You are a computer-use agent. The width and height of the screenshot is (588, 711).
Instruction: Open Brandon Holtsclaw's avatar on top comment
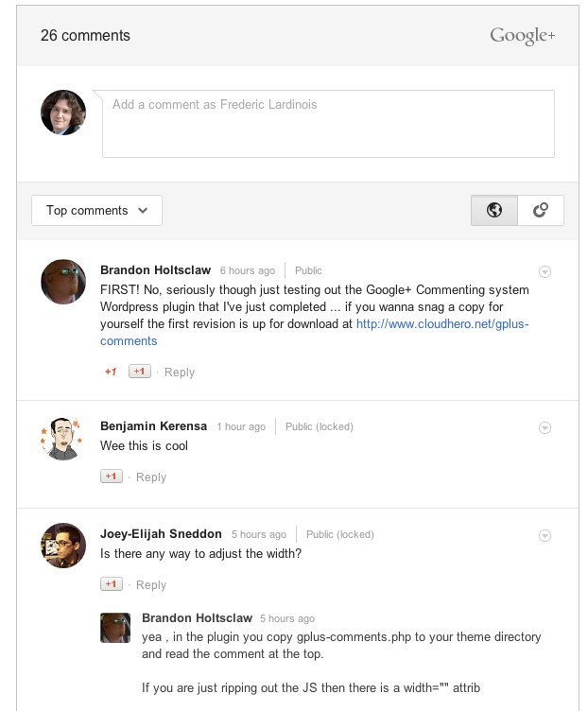coord(64,281)
